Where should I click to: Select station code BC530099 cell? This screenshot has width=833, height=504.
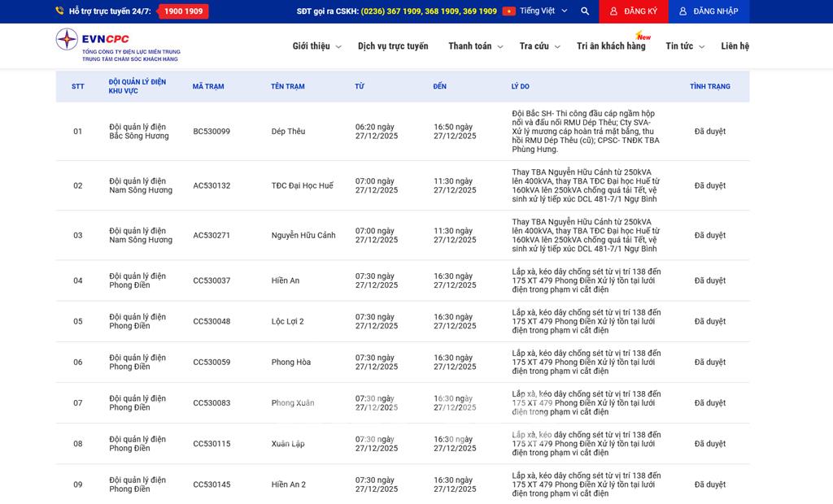point(212,132)
